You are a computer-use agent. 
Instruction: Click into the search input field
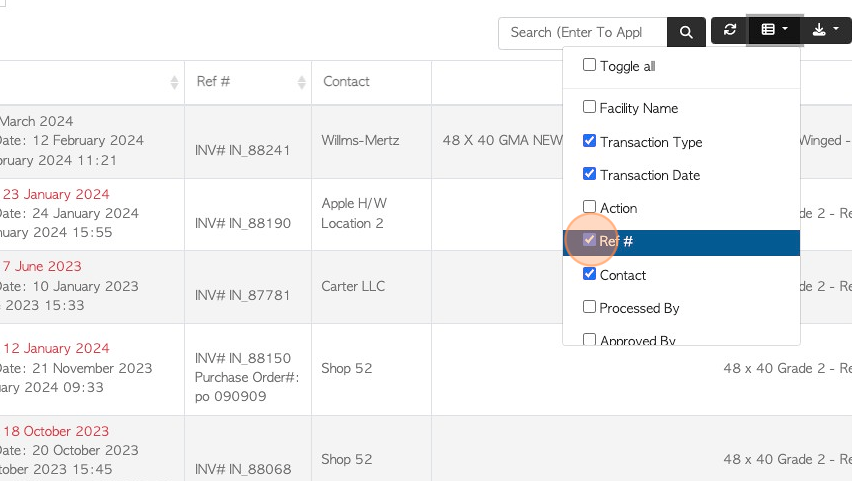(x=582, y=33)
